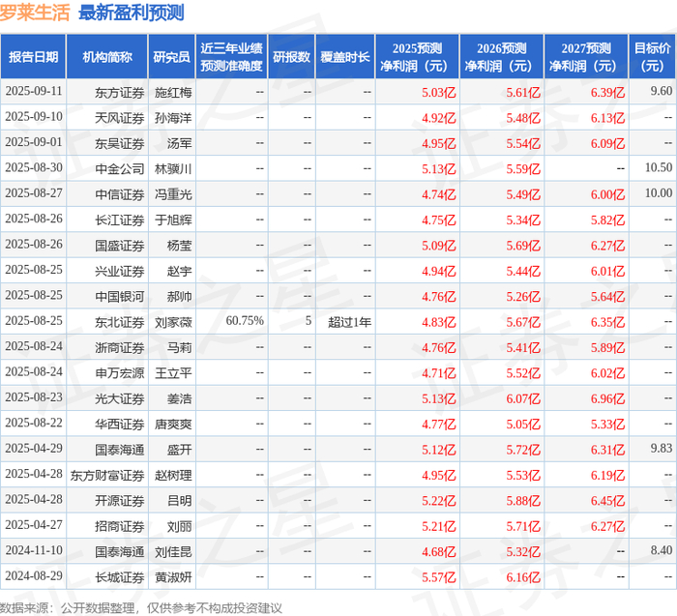Image resolution: width=677 pixels, height=616 pixels.
Task: Click the 最新盈利预测 heading
Action: coord(132,13)
